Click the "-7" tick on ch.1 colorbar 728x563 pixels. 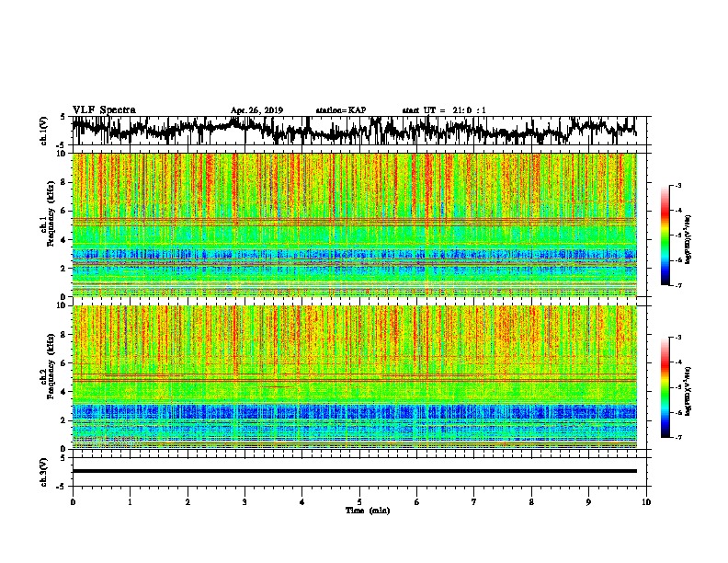[x=678, y=285]
